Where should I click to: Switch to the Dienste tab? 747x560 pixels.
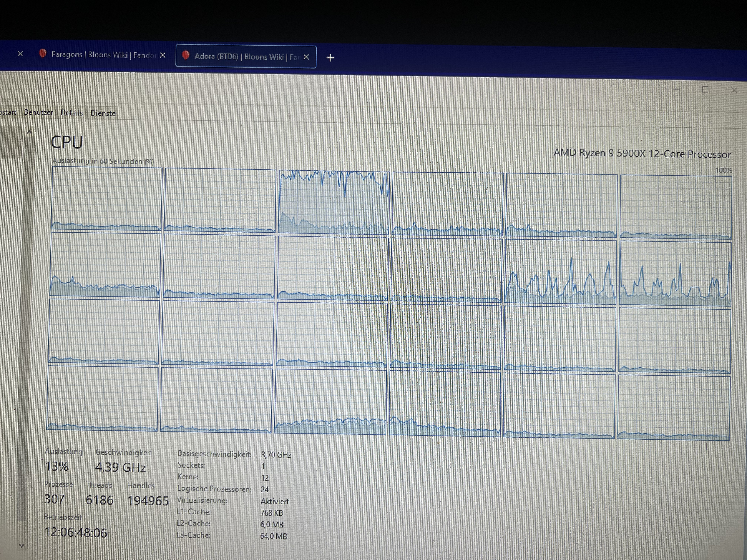(x=103, y=113)
